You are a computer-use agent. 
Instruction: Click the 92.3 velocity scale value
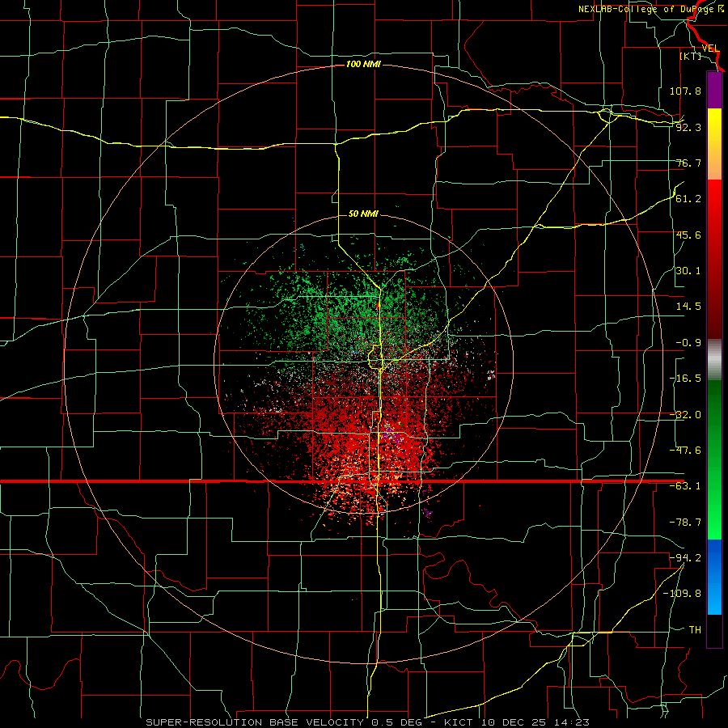[x=688, y=127]
